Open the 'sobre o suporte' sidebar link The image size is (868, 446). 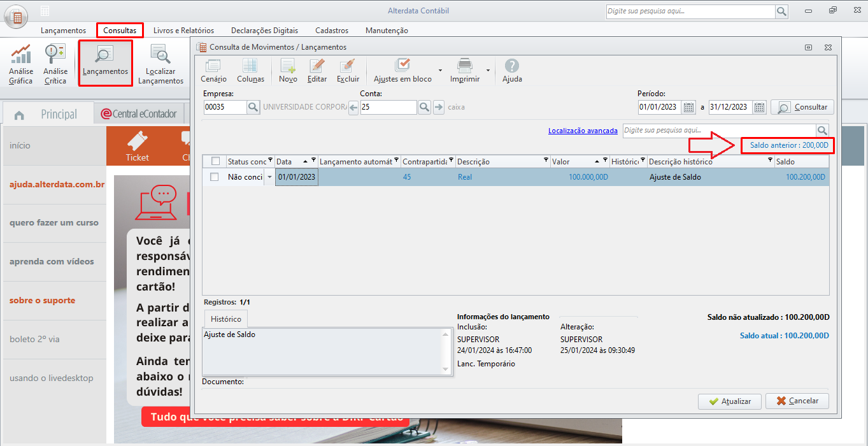(42, 300)
